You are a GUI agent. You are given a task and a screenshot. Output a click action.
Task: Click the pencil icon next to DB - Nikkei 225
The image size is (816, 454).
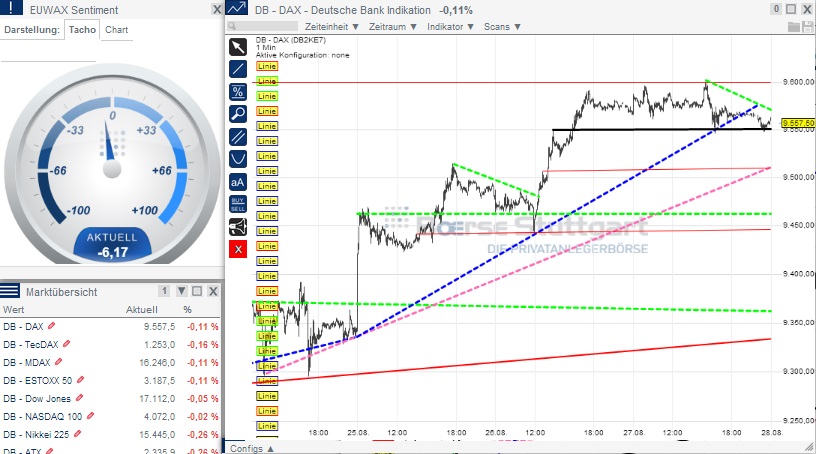[78, 434]
